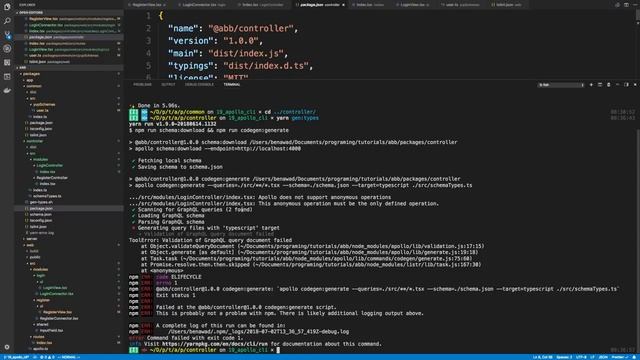The height and width of the screenshot is (360, 640).
Task: Open the Debug view in the activity bar
Action: [x=7, y=49]
